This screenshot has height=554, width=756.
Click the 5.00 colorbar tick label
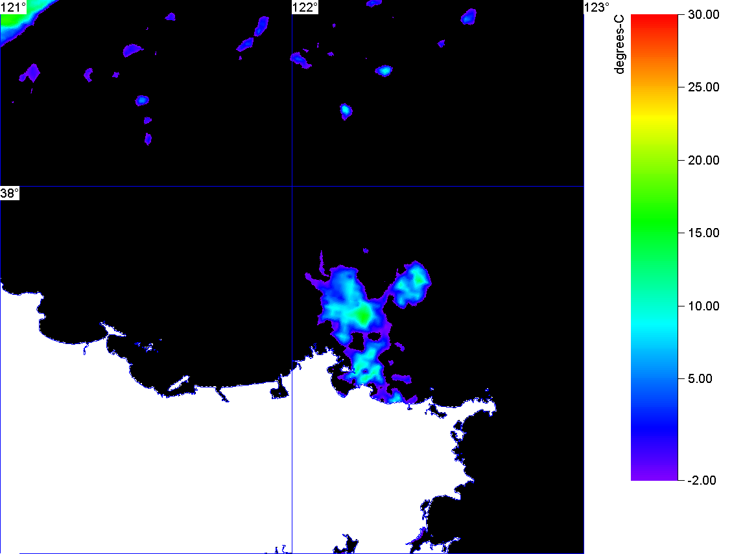700,378
